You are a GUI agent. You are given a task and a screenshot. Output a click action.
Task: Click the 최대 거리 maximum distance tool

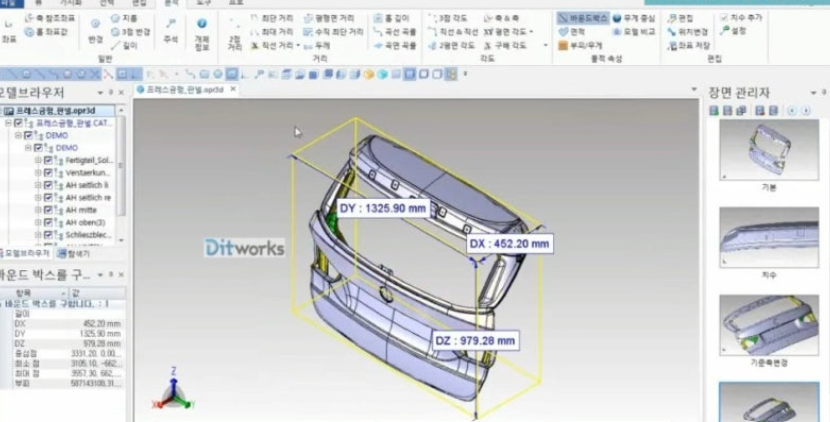pyautogui.click(x=271, y=32)
